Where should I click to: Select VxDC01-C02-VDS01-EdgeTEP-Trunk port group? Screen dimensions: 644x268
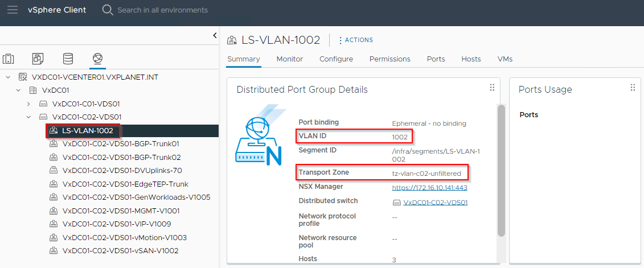click(125, 184)
